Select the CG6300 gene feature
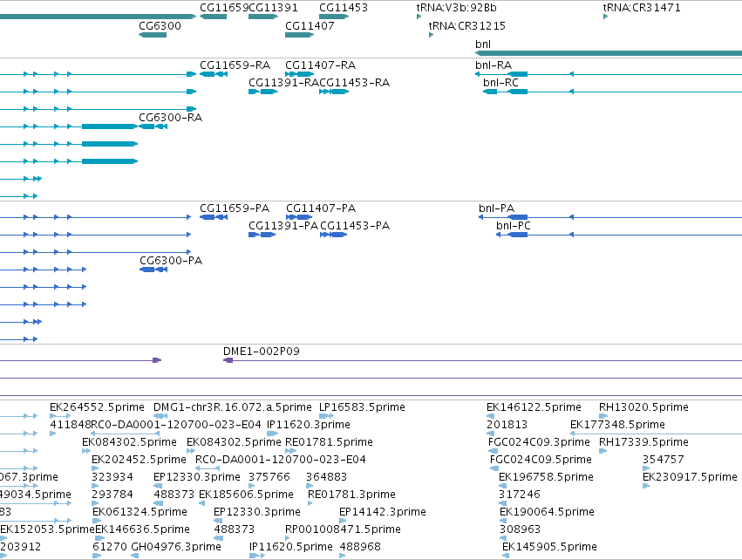 tap(153, 35)
